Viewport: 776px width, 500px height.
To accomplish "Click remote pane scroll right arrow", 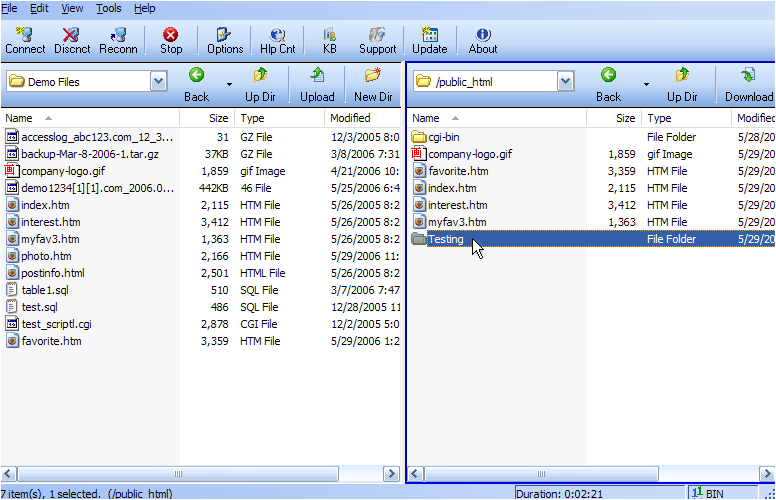I will click(x=767, y=474).
